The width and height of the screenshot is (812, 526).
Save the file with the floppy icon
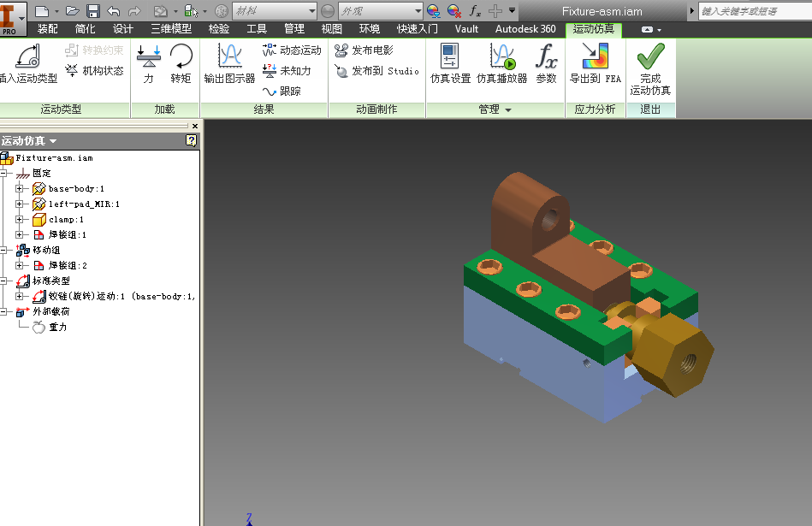pos(93,11)
